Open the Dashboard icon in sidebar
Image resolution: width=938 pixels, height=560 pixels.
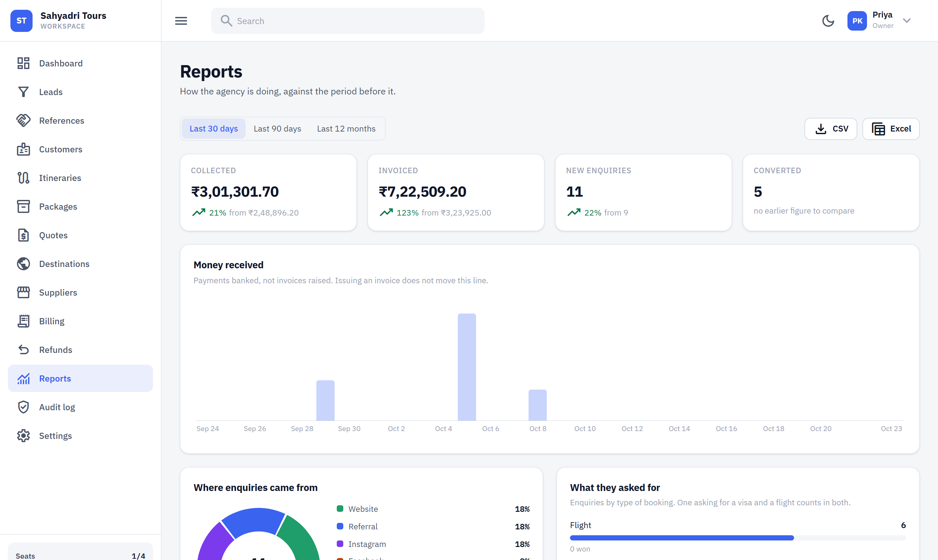click(23, 63)
